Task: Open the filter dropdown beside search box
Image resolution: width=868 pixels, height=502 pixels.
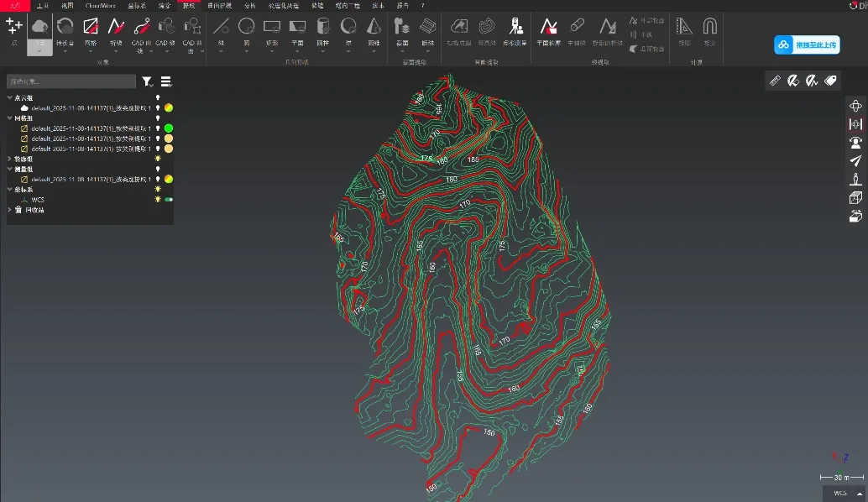Action: tap(147, 81)
